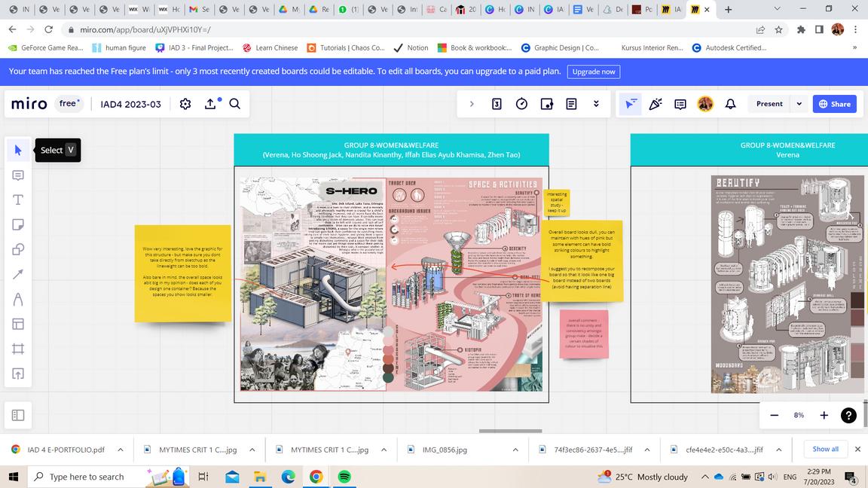Expand more apps double chevron
Viewport: 868px width, 488px height.
596,104
